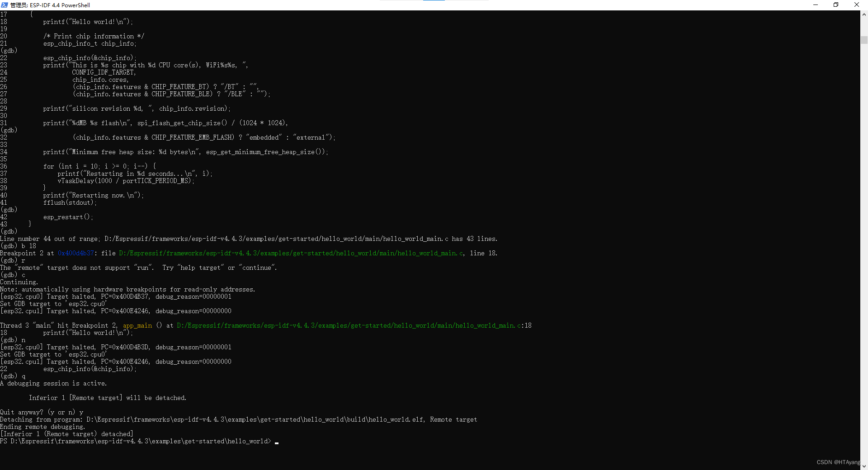
Task: Click the '[Inferior 1 (Remote target) detached]' line
Action: (x=66, y=434)
